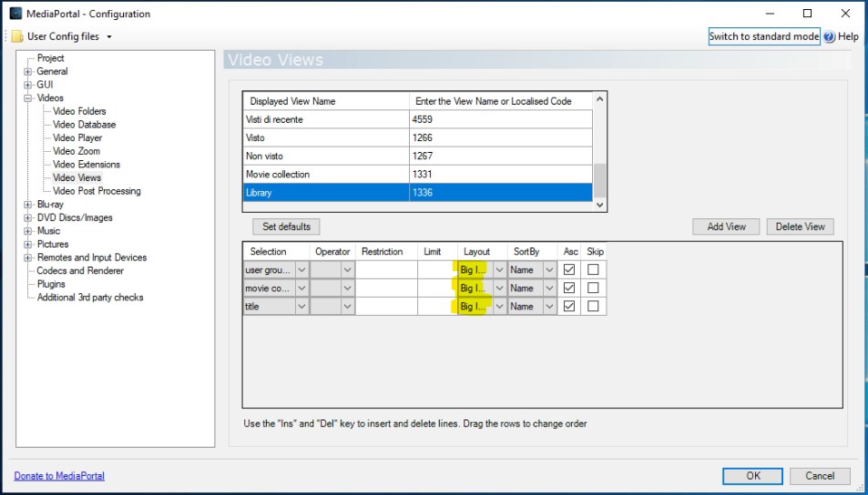This screenshot has width=868, height=495.
Task: Select Codecs and Renderer tree item
Action: (80, 270)
